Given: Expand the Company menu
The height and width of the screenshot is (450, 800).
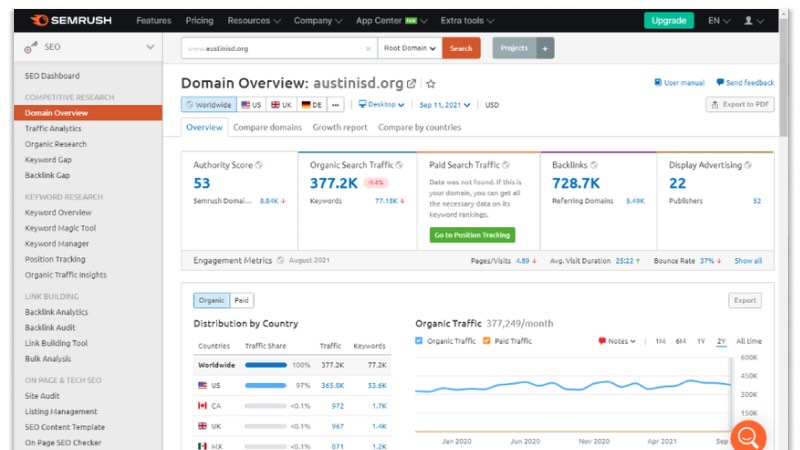Looking at the screenshot, I should tap(318, 21).
